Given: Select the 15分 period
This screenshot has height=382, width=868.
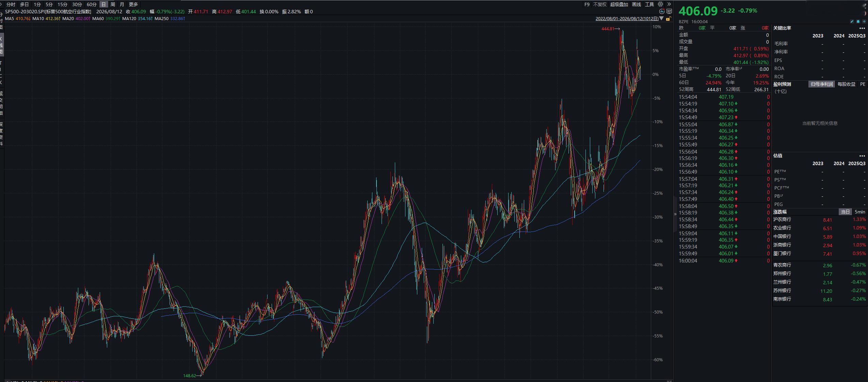Looking at the screenshot, I should point(62,4).
